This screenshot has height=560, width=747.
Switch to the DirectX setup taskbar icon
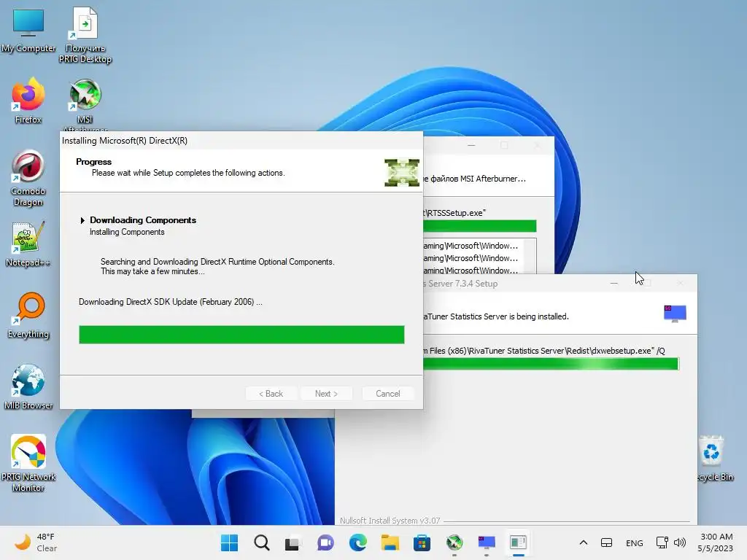point(518,542)
